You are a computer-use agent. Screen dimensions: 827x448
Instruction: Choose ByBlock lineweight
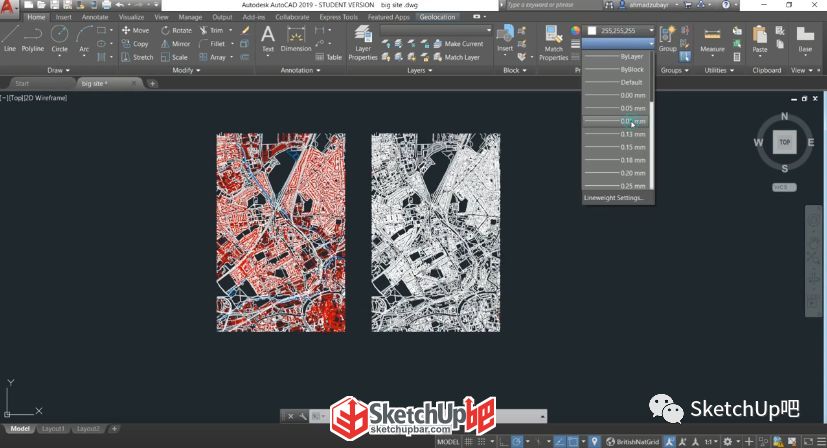(616, 70)
